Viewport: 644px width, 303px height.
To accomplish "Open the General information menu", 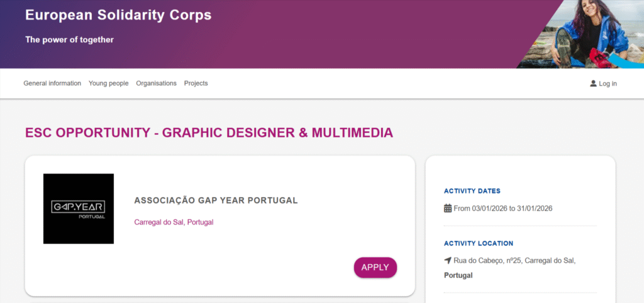I will pyautogui.click(x=52, y=83).
